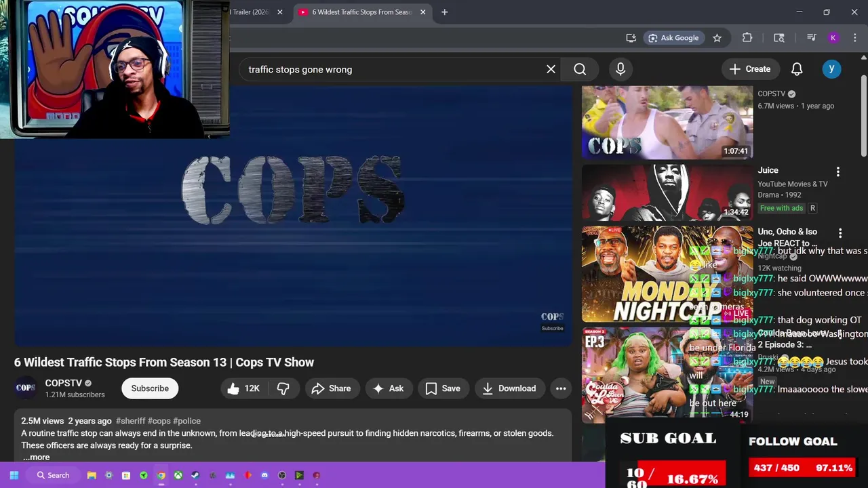
Task: Click the Subscribe watermark in the video player
Action: pos(552,321)
